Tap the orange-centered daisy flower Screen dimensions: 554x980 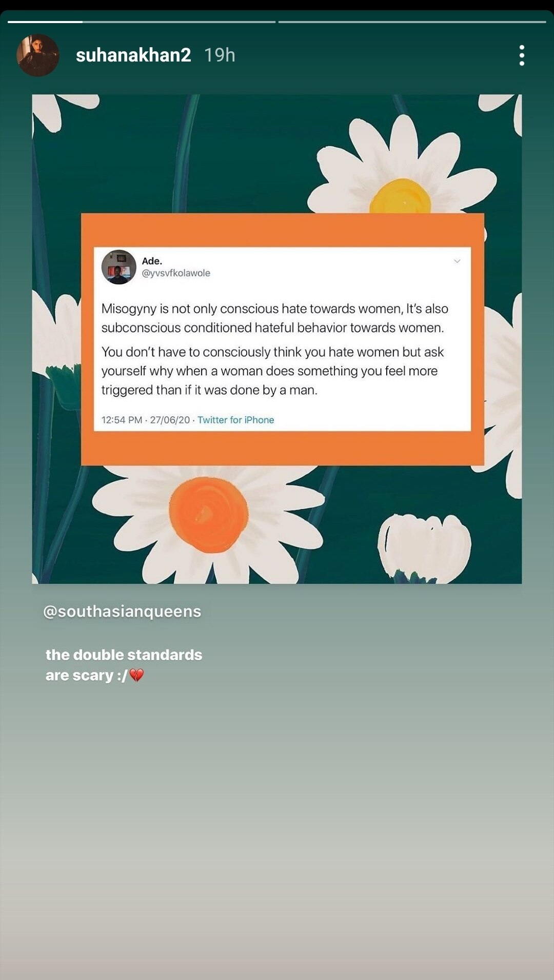(209, 515)
